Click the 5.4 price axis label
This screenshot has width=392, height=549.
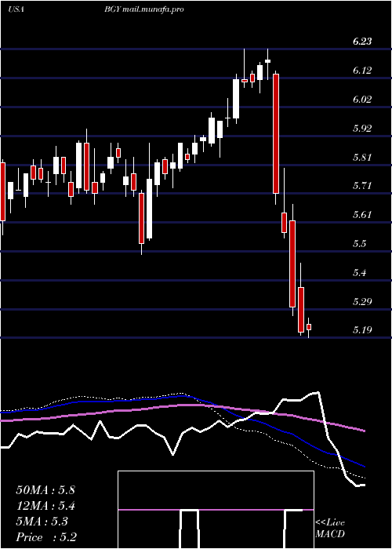click(x=360, y=273)
